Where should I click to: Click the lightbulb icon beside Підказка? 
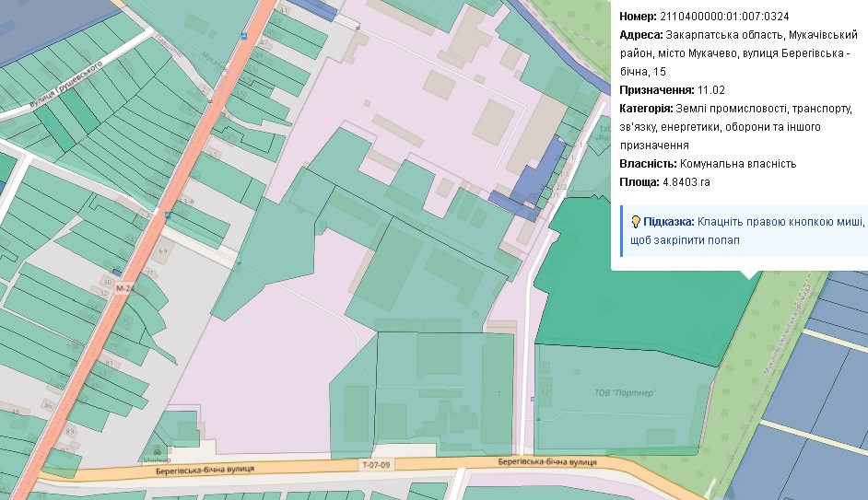[635, 222]
